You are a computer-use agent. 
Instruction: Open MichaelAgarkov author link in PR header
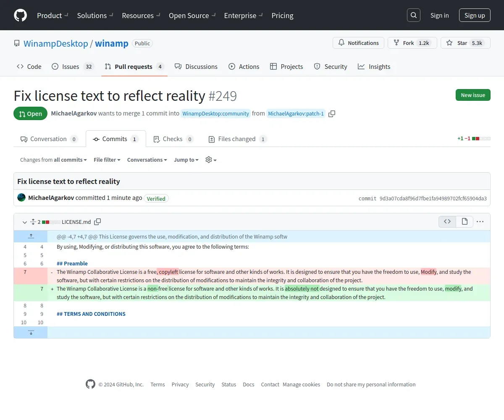74,113
